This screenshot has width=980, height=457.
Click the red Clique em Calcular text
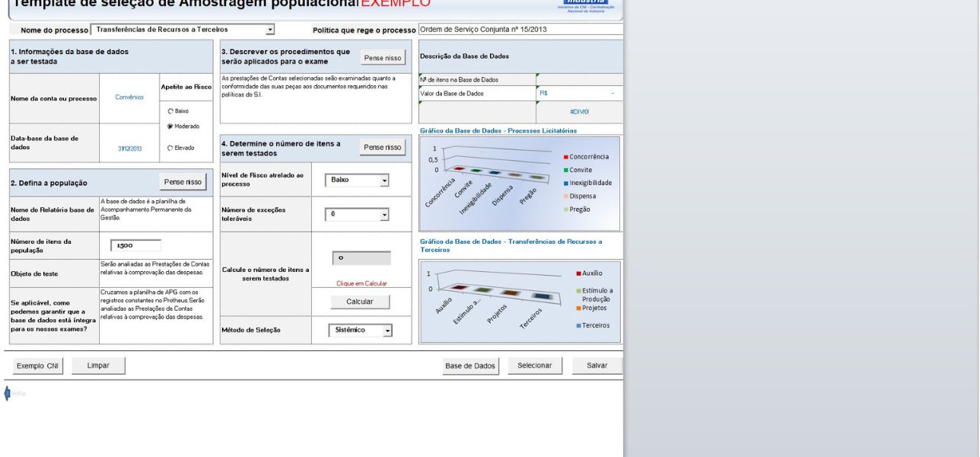click(361, 283)
